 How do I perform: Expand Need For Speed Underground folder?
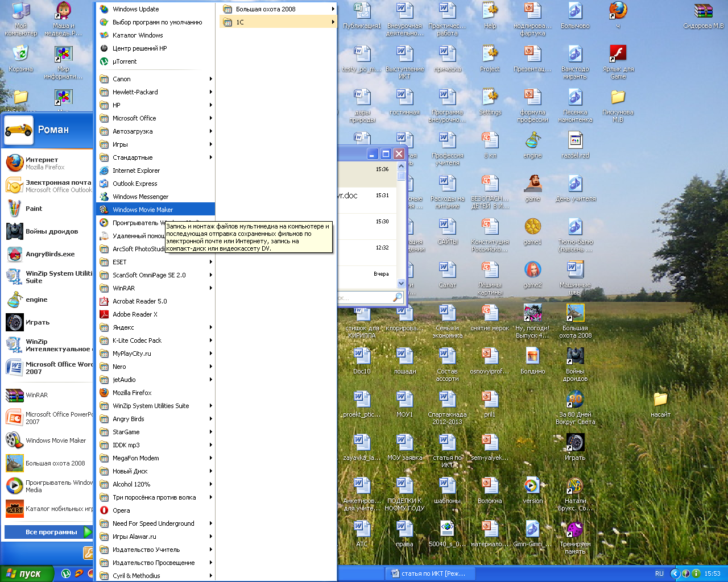pos(156,523)
